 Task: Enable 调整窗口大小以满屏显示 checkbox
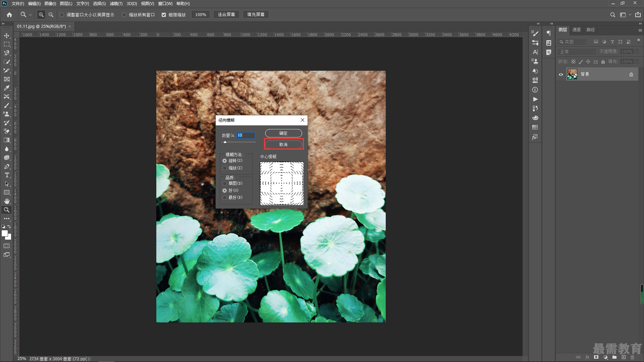coord(62,15)
